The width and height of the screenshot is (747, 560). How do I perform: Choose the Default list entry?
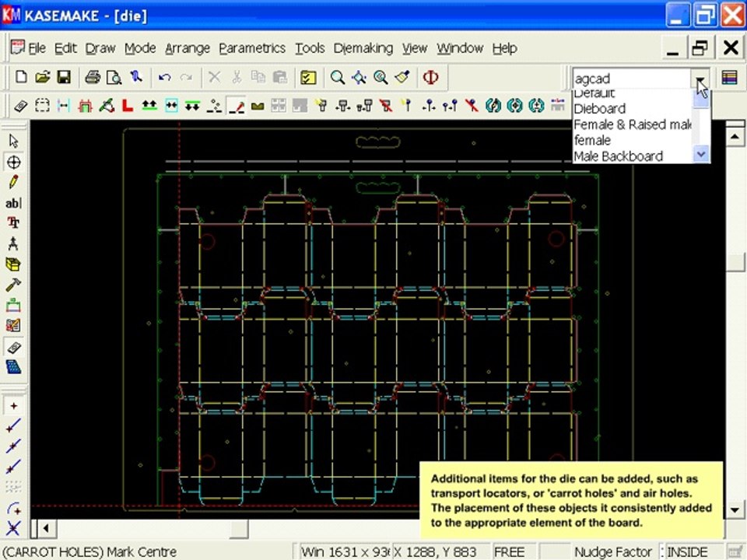click(632, 94)
